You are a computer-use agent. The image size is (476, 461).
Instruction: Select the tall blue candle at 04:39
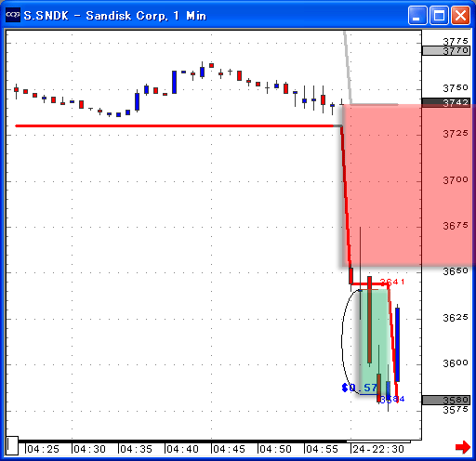click(174, 82)
